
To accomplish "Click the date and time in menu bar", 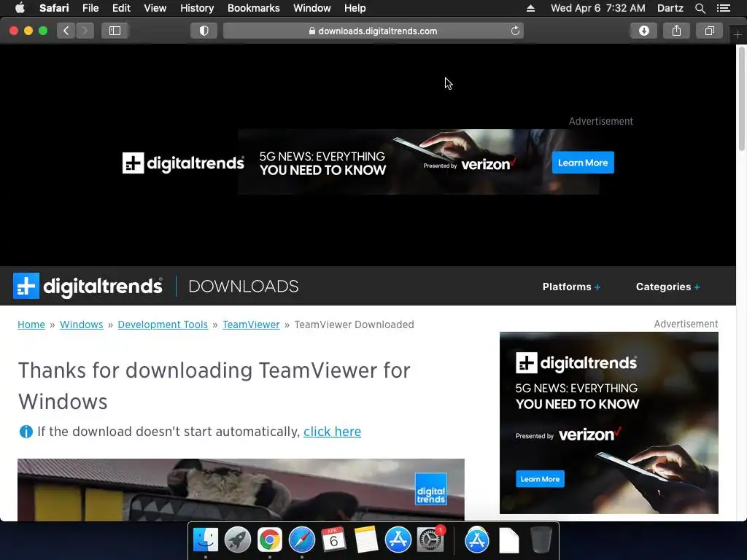I will (x=598, y=8).
